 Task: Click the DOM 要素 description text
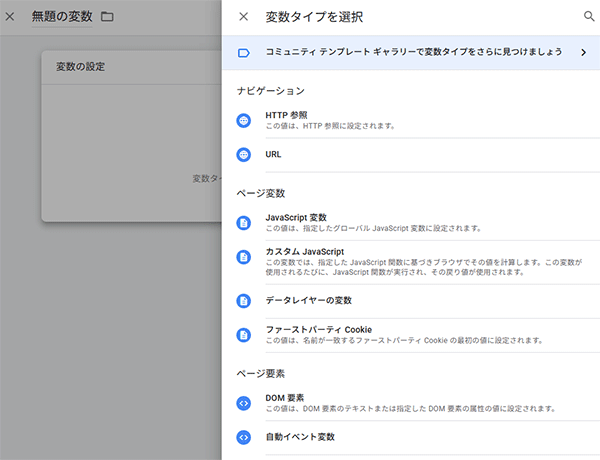pyautogui.click(x=410, y=409)
